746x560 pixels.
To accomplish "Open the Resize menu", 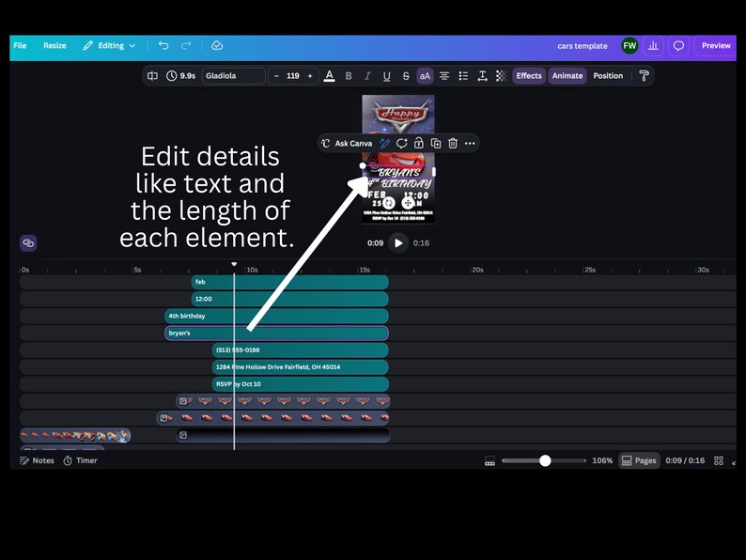I will tap(54, 46).
